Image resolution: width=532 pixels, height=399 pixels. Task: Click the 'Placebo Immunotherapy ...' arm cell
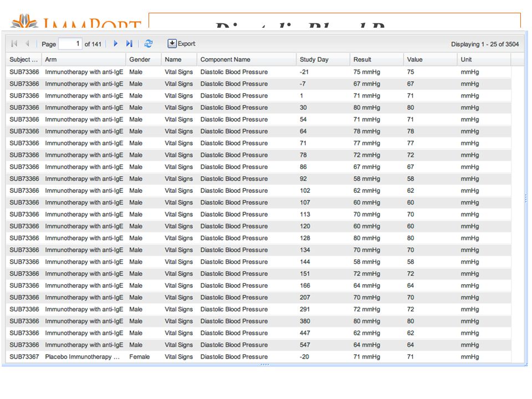tap(83, 357)
